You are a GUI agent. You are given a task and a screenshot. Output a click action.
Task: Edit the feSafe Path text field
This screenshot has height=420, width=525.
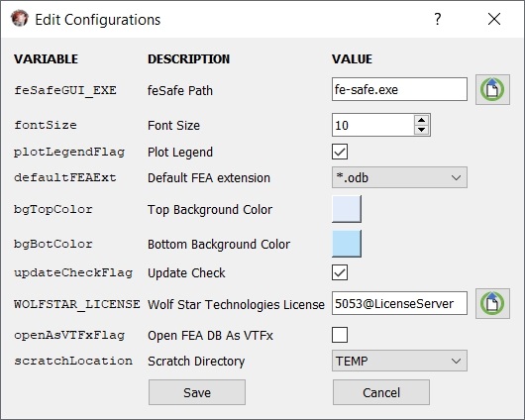[399, 89]
